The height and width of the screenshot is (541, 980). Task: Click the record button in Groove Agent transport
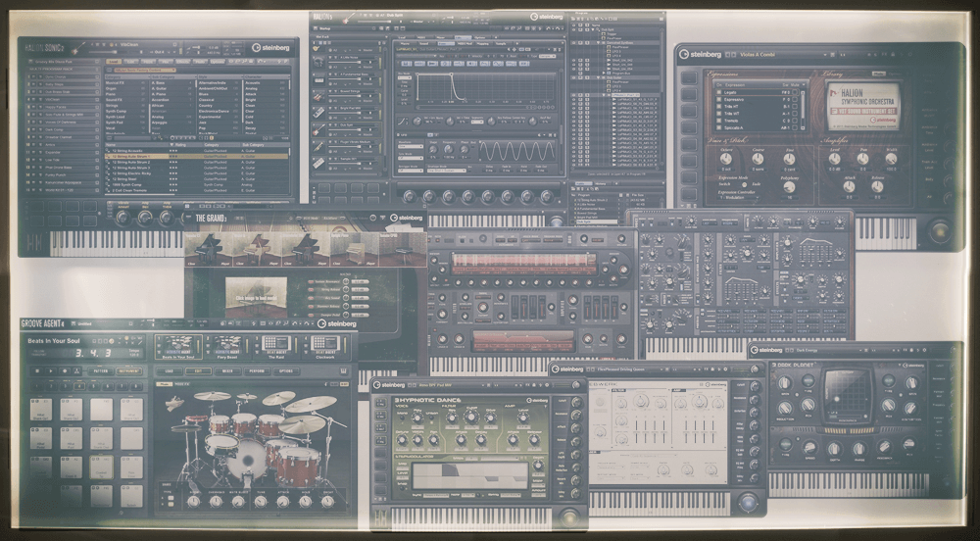coord(65,371)
